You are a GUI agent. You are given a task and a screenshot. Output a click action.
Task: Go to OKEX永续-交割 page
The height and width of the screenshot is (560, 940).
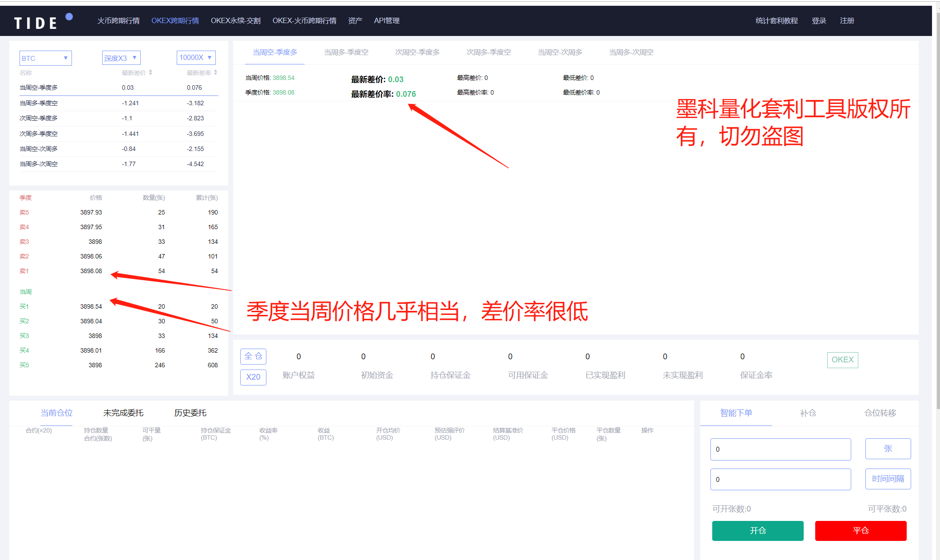(x=235, y=21)
